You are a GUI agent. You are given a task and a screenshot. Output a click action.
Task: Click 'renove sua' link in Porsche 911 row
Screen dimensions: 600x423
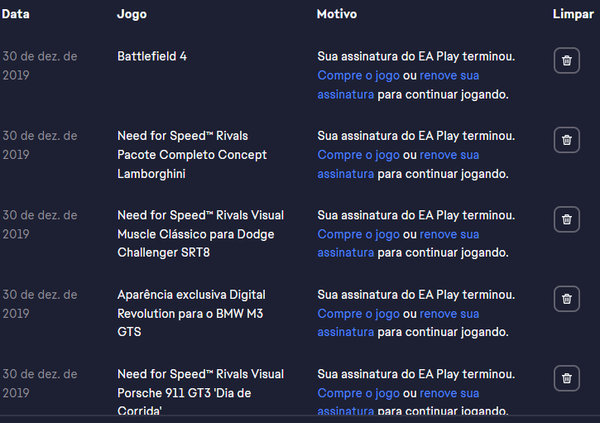pyautogui.click(x=449, y=393)
